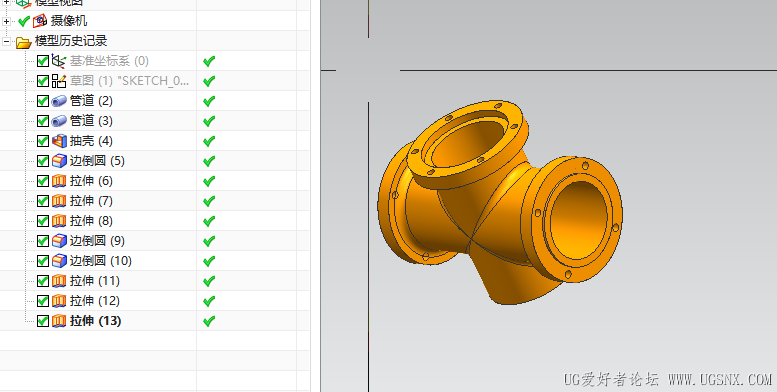The width and height of the screenshot is (777, 392).
Task: Toggle the 边倒圆 (10) feature checkbox
Action: pyautogui.click(x=43, y=261)
